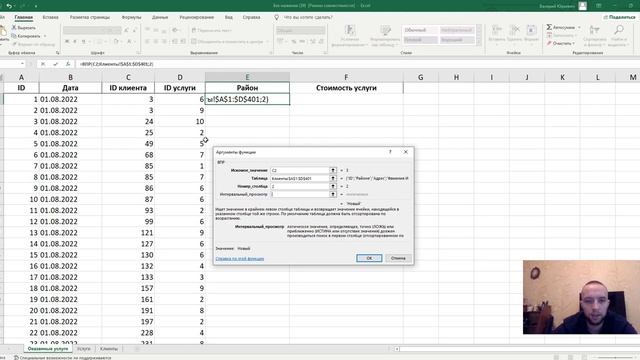640x360 pixels.
Task: Switch to the Главная ribbon tab
Action: click(24, 17)
